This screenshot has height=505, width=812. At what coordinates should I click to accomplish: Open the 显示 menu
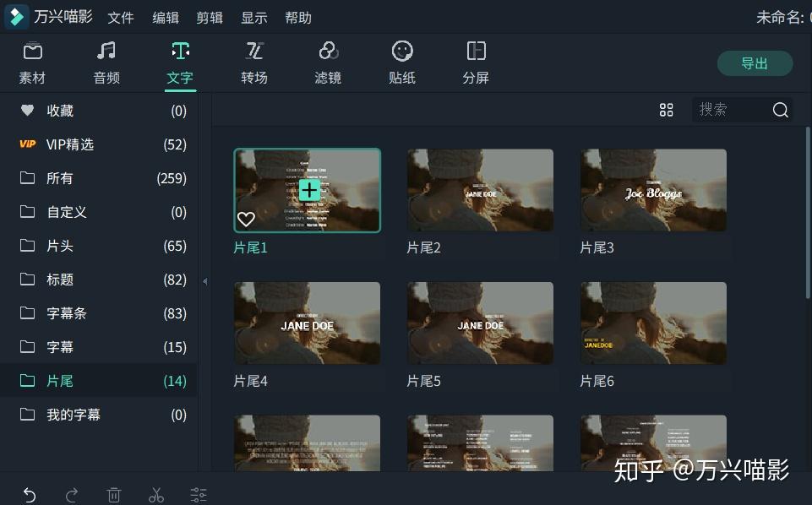coord(253,17)
